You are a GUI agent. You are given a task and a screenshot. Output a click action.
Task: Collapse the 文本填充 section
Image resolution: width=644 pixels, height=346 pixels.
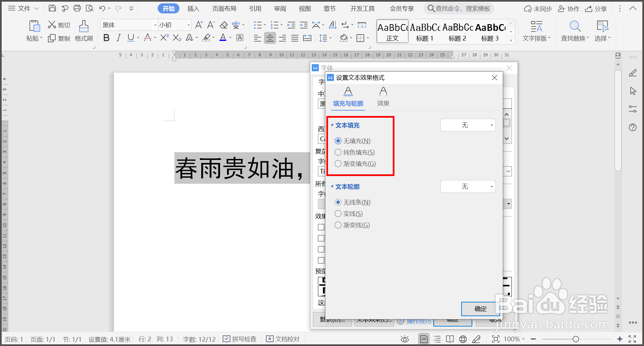(332, 125)
